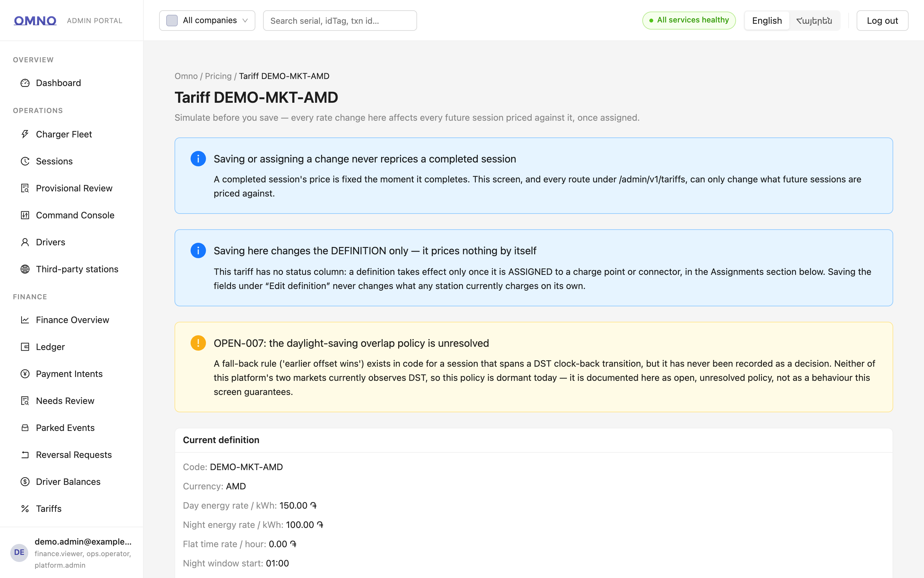Screen dimensions: 924x578
Task: Click the Third-party stations globe icon
Action: [x=25, y=269]
